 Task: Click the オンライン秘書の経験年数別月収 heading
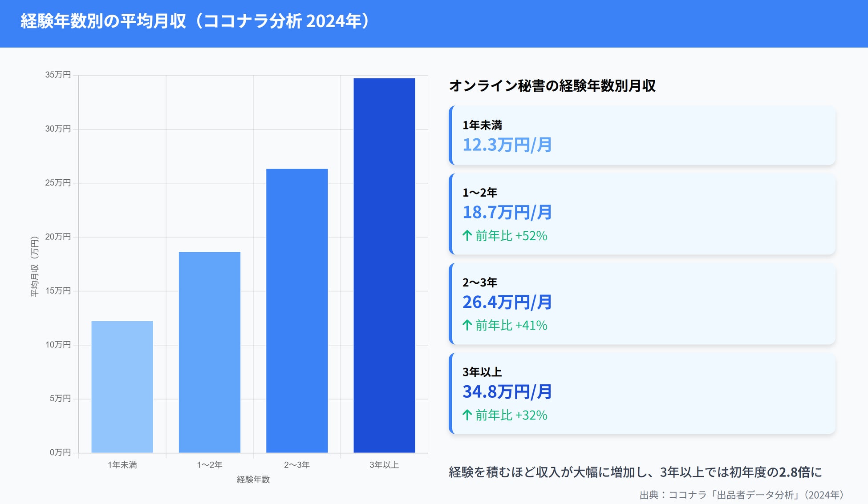pyautogui.click(x=552, y=85)
